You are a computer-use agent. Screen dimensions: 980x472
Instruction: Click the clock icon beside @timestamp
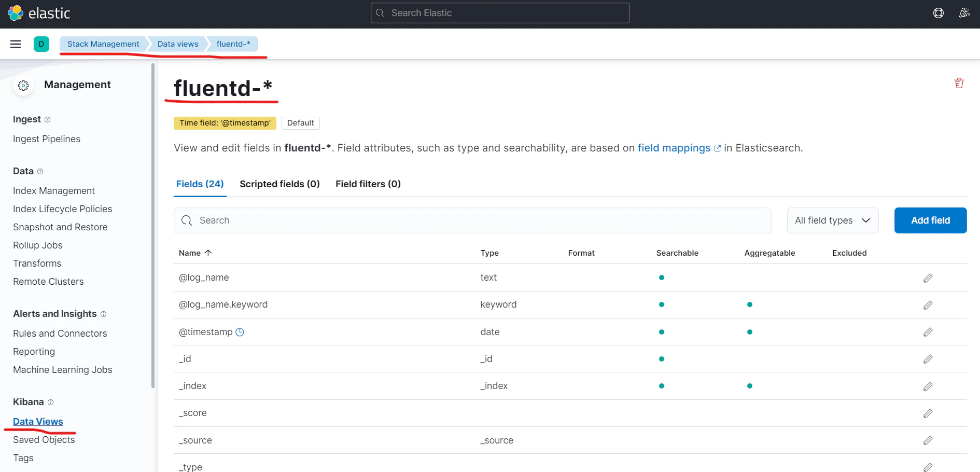click(x=240, y=332)
